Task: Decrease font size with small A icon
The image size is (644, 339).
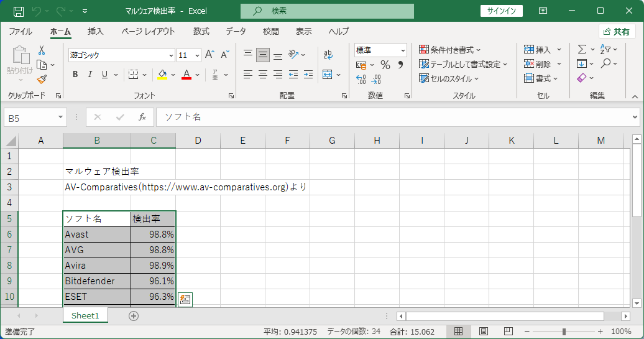Action: coord(224,55)
